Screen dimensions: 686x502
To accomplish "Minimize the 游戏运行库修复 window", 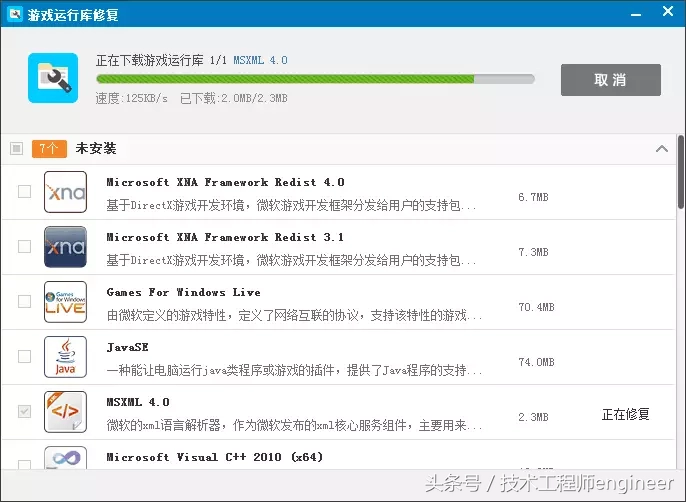I will point(636,14).
